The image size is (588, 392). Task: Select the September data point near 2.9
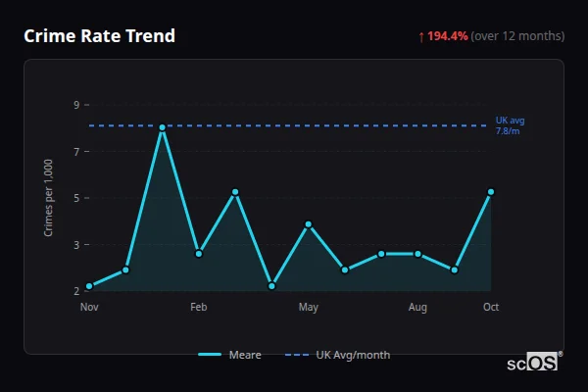coord(455,270)
